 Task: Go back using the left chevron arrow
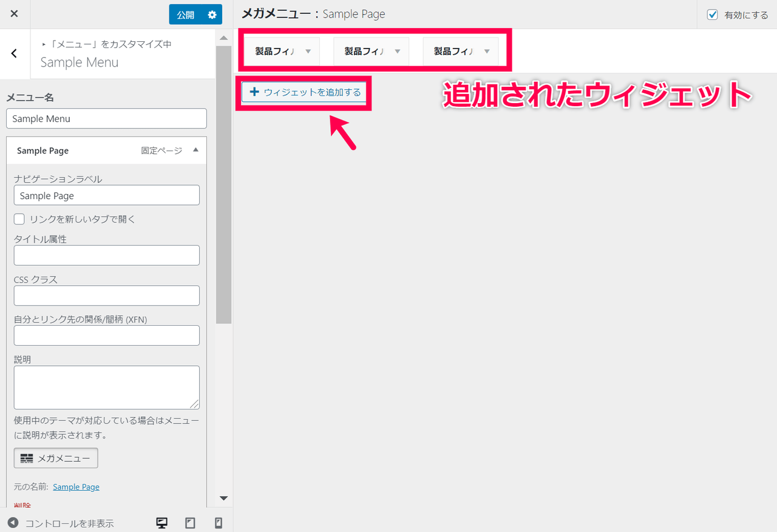click(15, 53)
